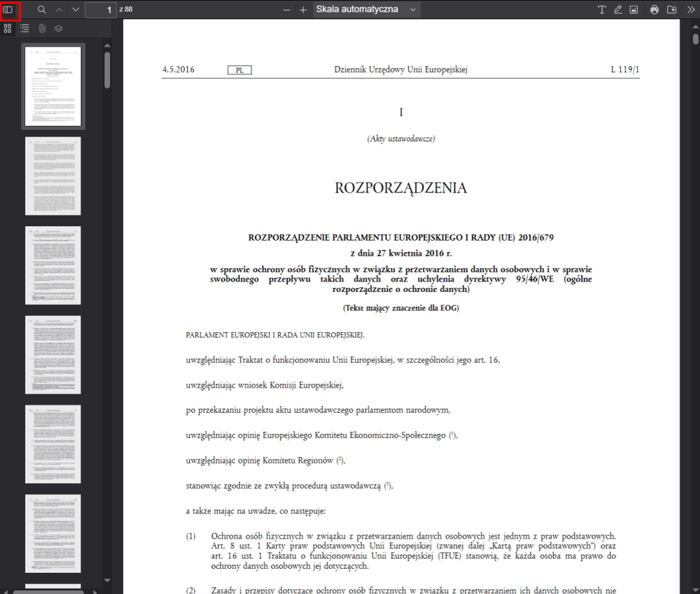This screenshot has height=594, width=700.
Task: Click title line ending '(UE) 2016/679'
Action: pyautogui.click(x=401, y=237)
